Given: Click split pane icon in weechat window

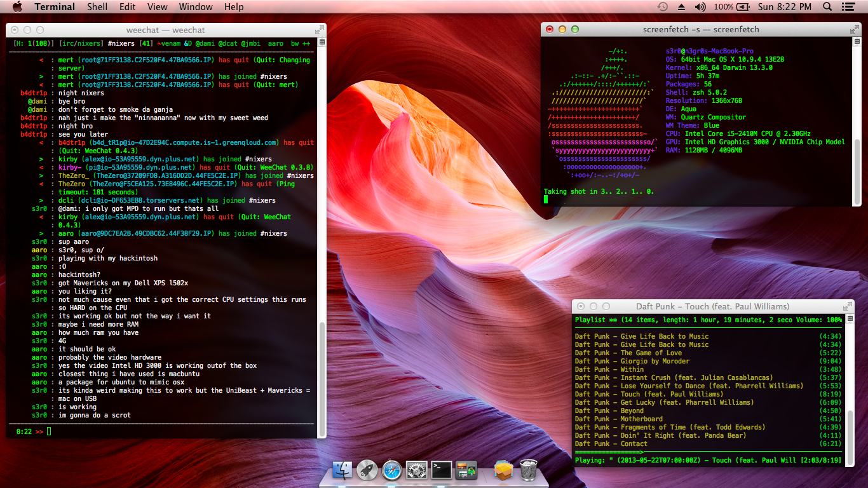Looking at the screenshot, I should tap(322, 43).
